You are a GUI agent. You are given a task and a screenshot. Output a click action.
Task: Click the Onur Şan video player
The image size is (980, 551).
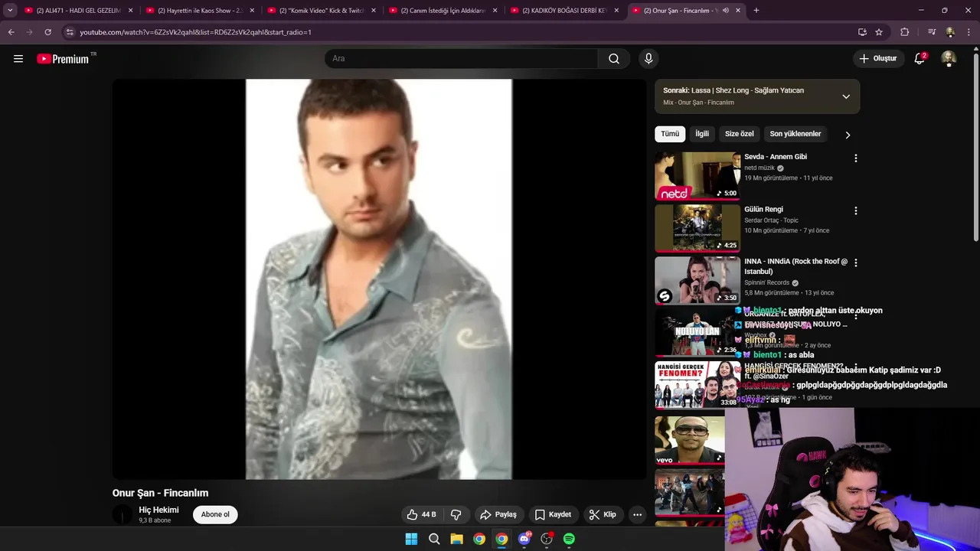coord(379,279)
